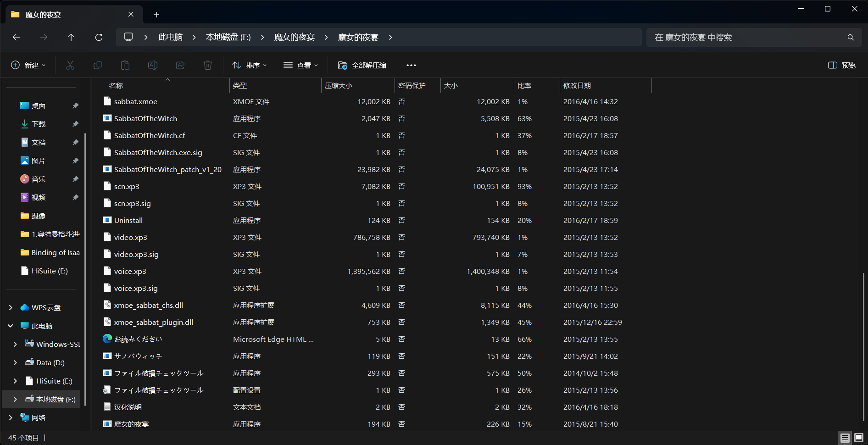Expand the 网络 tree node
Image resolution: width=868 pixels, height=445 pixels.
coord(11,417)
